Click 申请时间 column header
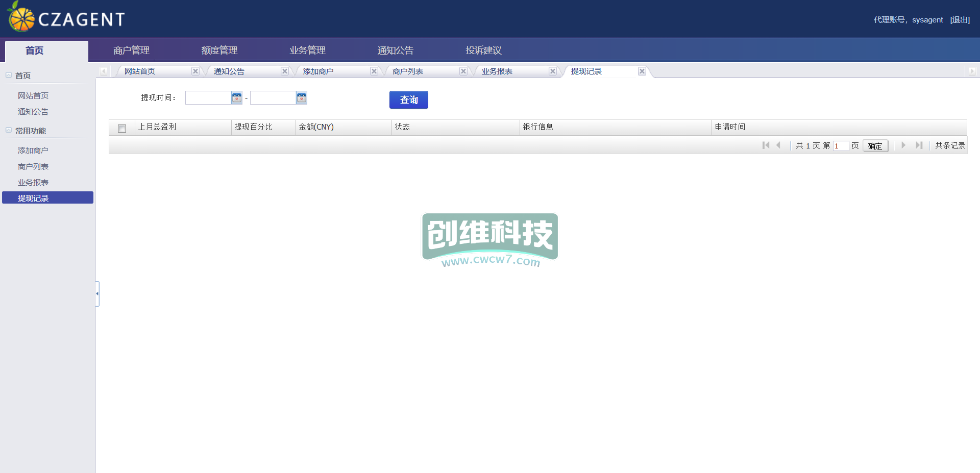Viewport: 980px width, 473px height. pos(839,127)
